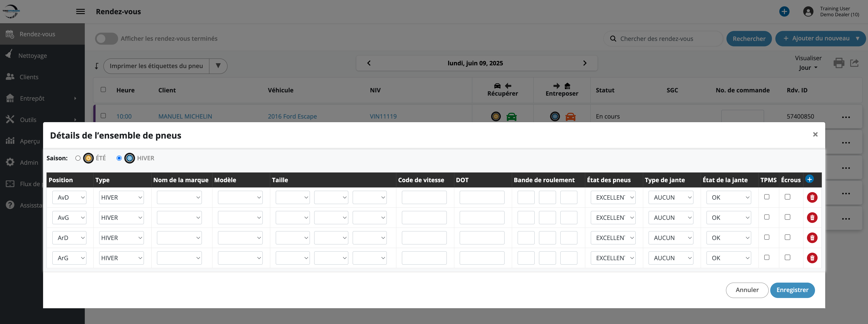Click the printer icon

pyautogui.click(x=839, y=63)
